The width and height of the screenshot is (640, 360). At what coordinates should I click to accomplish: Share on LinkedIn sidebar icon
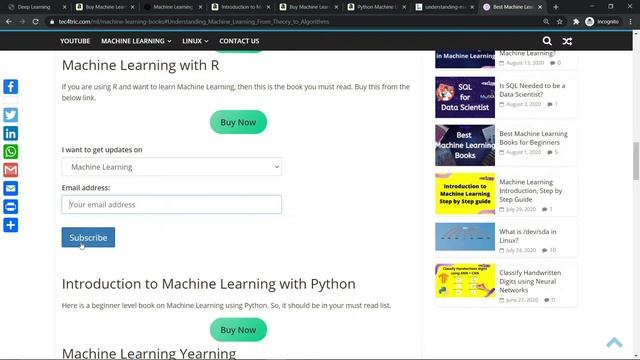[11, 133]
